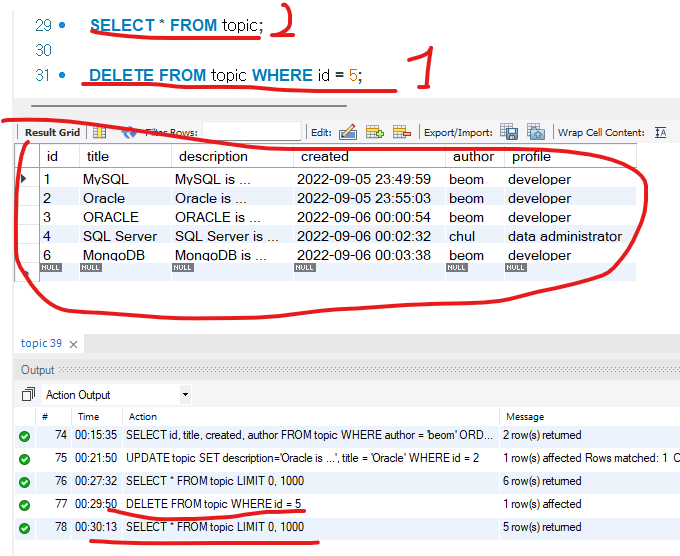Click the author column header
The height and width of the screenshot is (556, 680).
475,156
